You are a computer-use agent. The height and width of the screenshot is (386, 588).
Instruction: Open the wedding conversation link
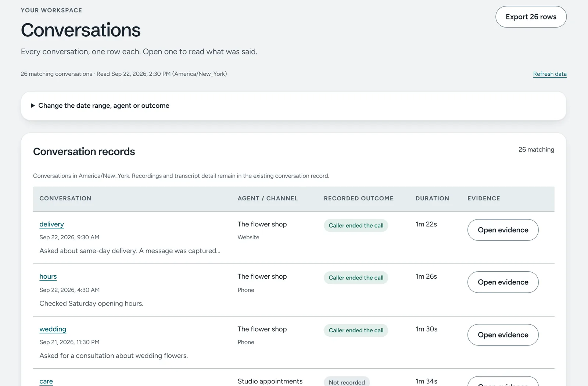coord(53,329)
